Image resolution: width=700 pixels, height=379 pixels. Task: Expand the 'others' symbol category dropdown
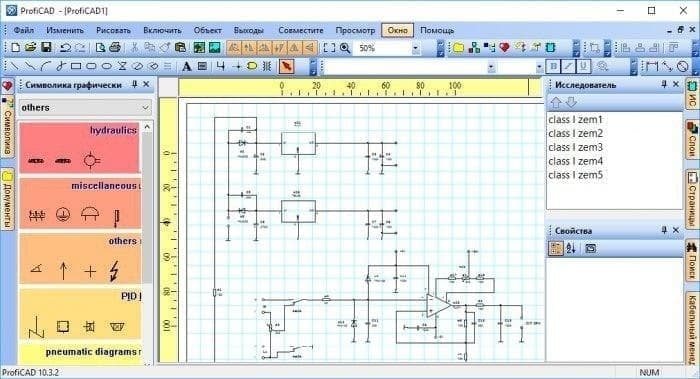click(145, 108)
